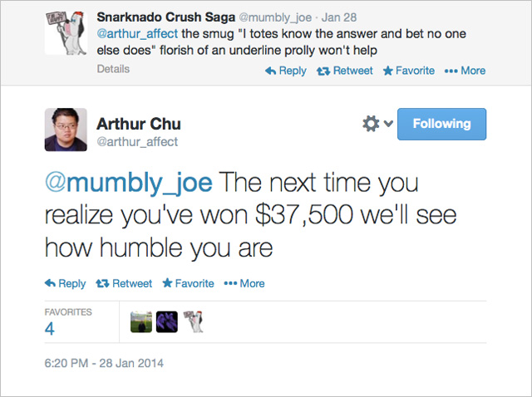532x397 pixels.
Task: Click the Reply arrow icon under Snarknado's tweet
Action: point(270,71)
